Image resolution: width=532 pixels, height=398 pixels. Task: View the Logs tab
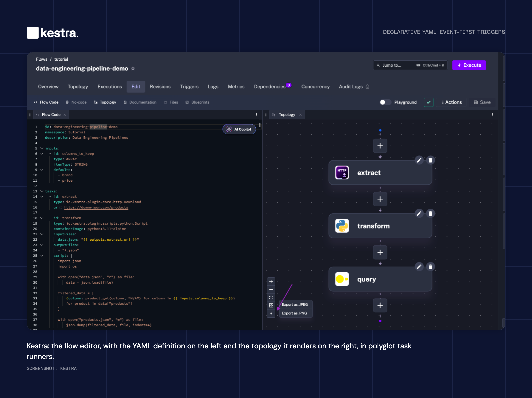coord(213,87)
